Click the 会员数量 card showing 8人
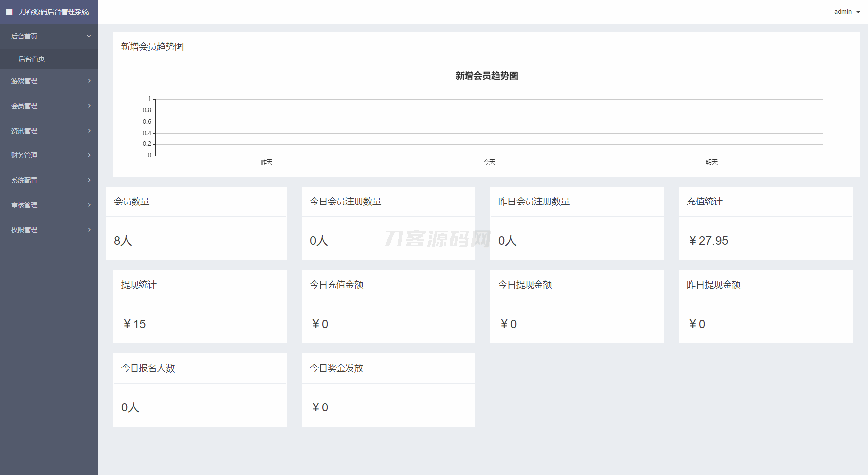The width and height of the screenshot is (868, 475). (123, 241)
